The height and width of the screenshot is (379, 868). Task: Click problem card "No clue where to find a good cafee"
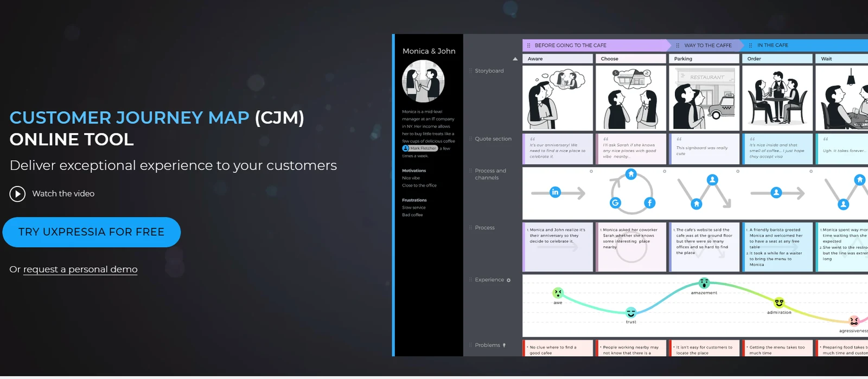pyautogui.click(x=558, y=348)
